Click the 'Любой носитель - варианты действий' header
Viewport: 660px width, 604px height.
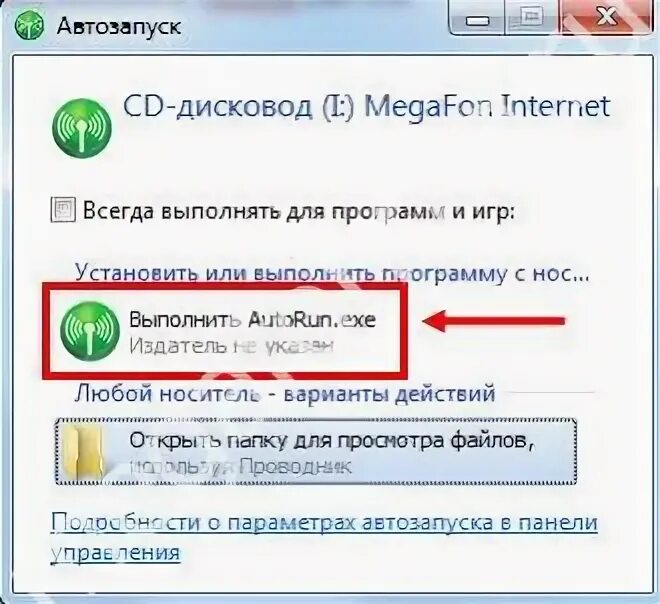(x=285, y=394)
